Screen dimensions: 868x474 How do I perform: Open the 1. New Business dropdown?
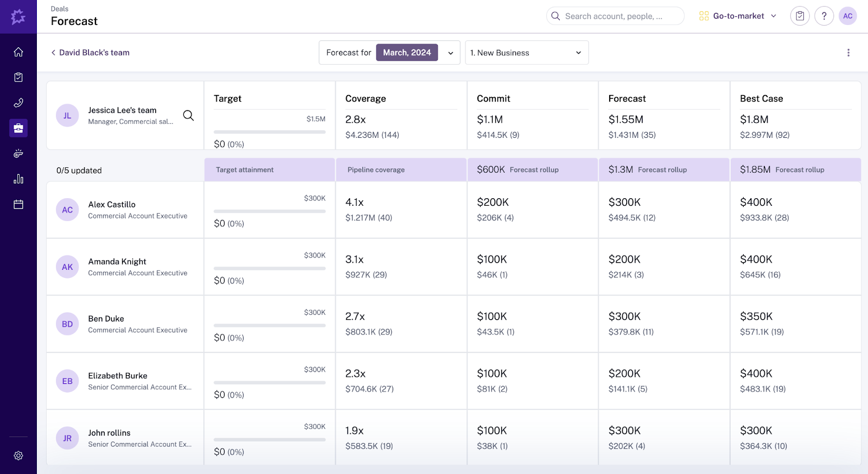tap(526, 53)
